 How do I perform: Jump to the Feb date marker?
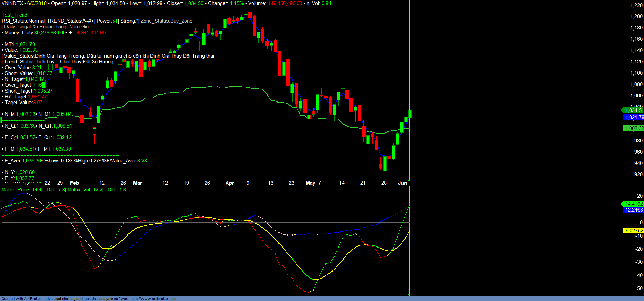coord(74,183)
